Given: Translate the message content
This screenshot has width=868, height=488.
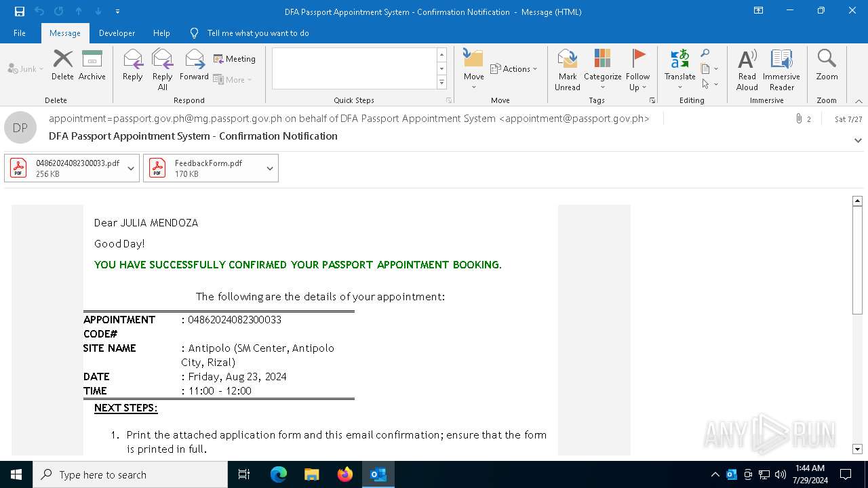Looking at the screenshot, I should 679,70.
